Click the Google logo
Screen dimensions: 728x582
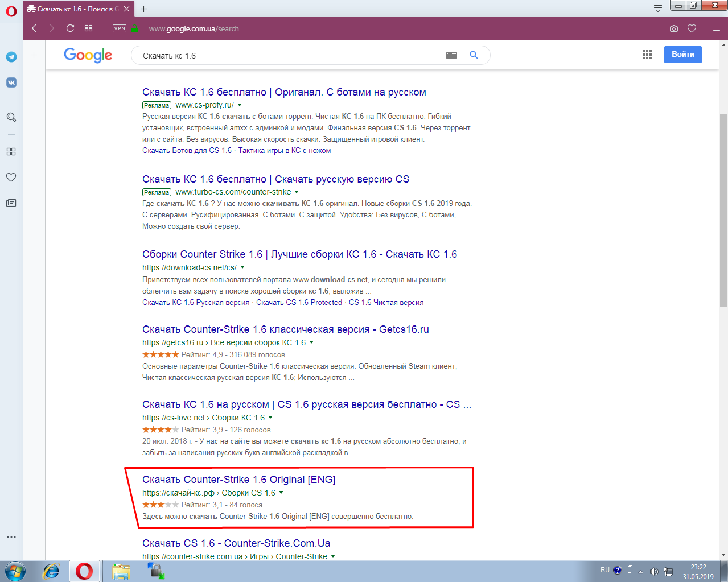(x=88, y=55)
